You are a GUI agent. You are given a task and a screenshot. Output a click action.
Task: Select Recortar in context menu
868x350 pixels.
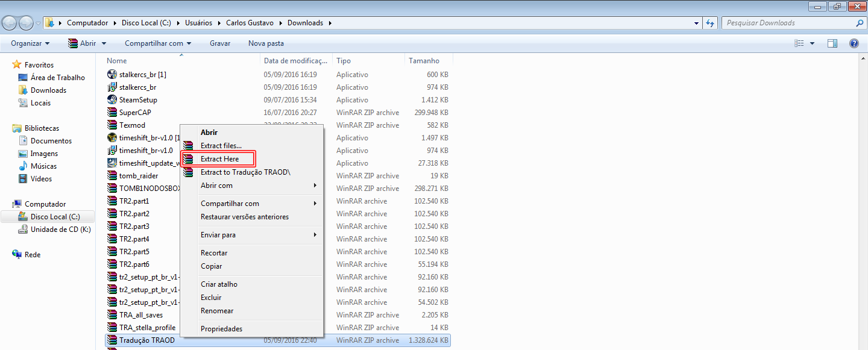(x=214, y=253)
